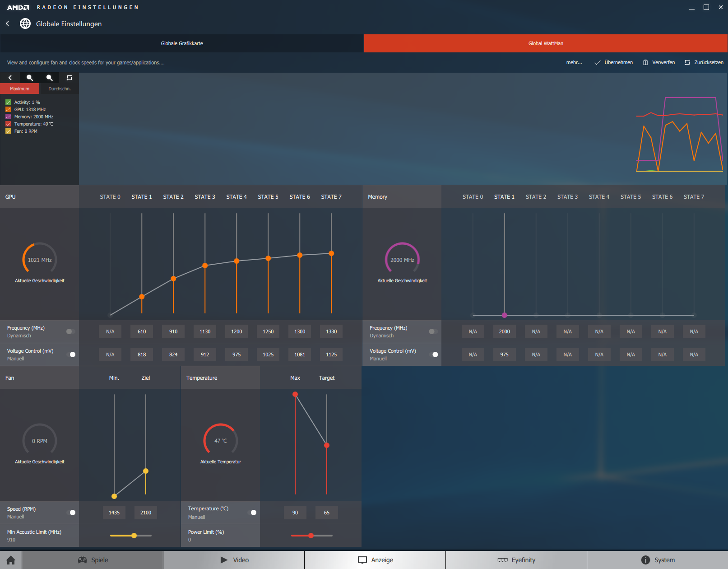Open the System section
This screenshot has height=569, width=728.
658,560
